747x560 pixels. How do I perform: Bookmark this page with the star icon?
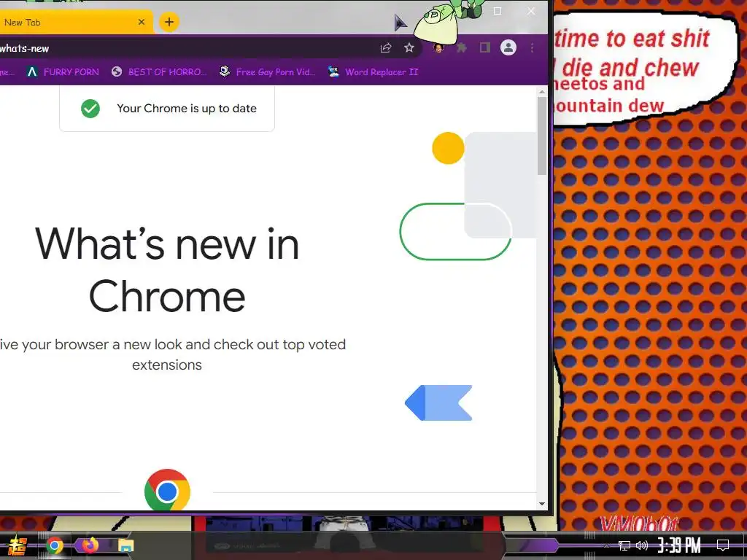[409, 47]
